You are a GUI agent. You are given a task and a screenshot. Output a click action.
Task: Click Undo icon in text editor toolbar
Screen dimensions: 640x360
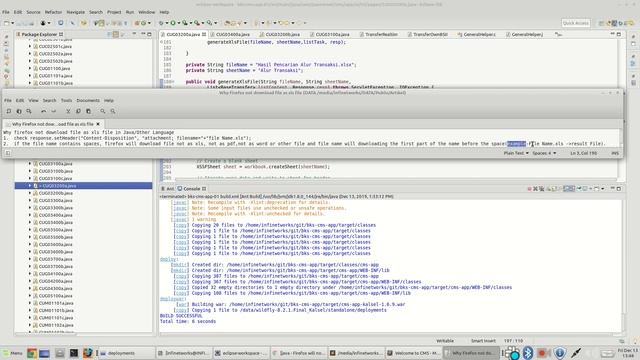click(x=43, y=111)
